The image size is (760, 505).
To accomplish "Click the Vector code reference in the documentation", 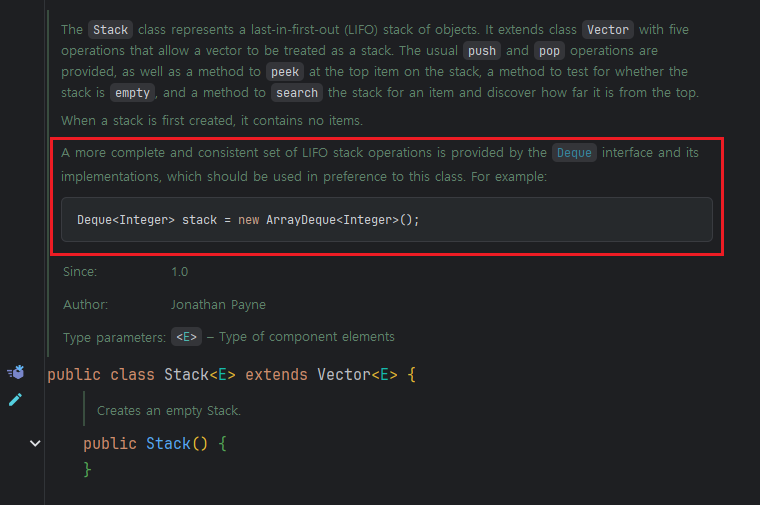I will [607, 30].
